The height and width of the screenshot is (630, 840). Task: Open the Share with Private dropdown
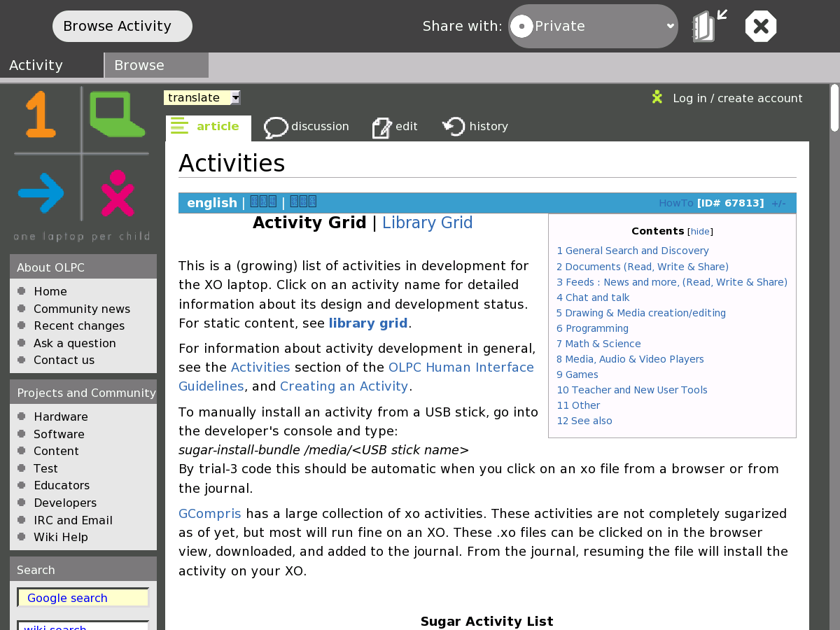coord(593,27)
